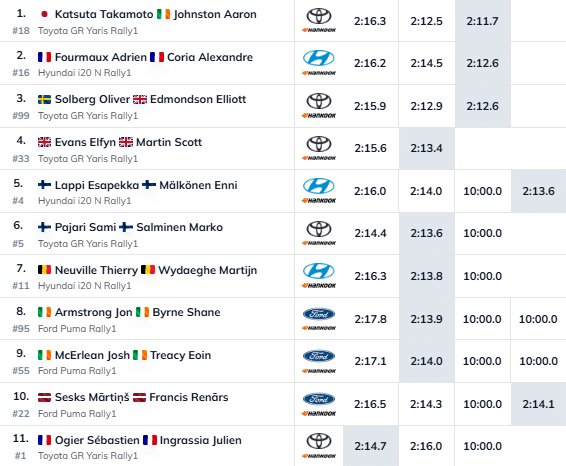Click the Ford logo in McErlean's row
Screen dimensions: 566x466
coord(319,356)
